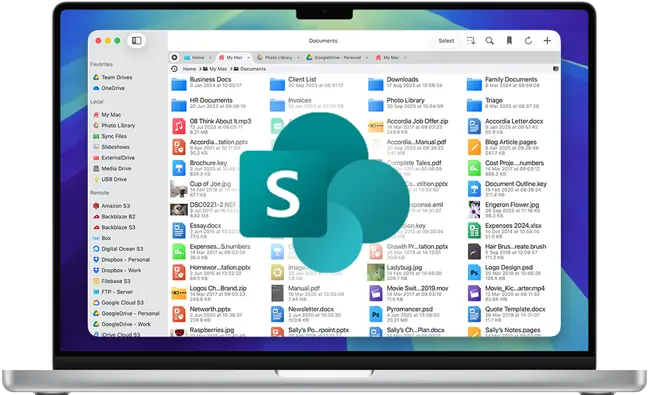
Task: Click the DSC0221-2.NEF photo thumbnail
Action: pos(179,209)
